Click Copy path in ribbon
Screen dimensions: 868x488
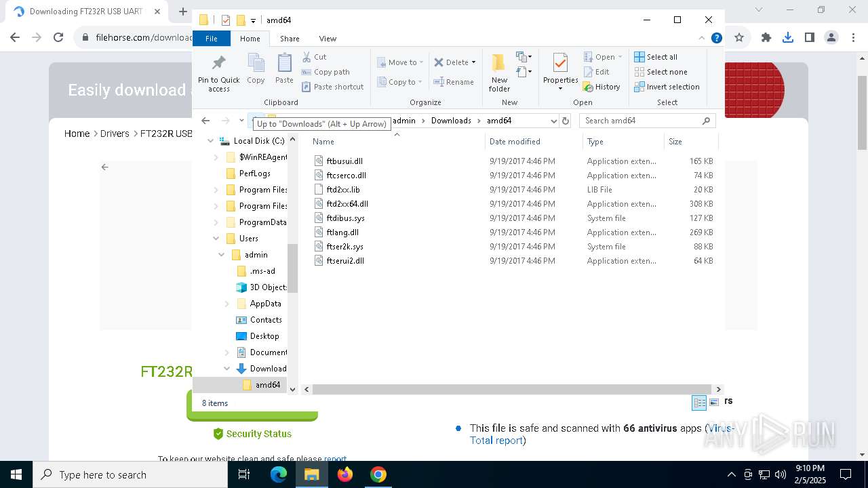tap(325, 72)
